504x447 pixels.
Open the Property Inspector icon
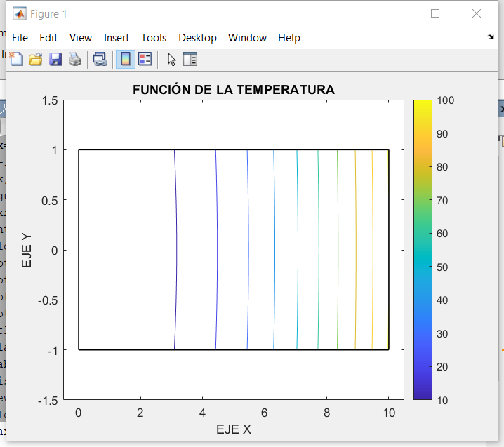pyautogui.click(x=191, y=60)
